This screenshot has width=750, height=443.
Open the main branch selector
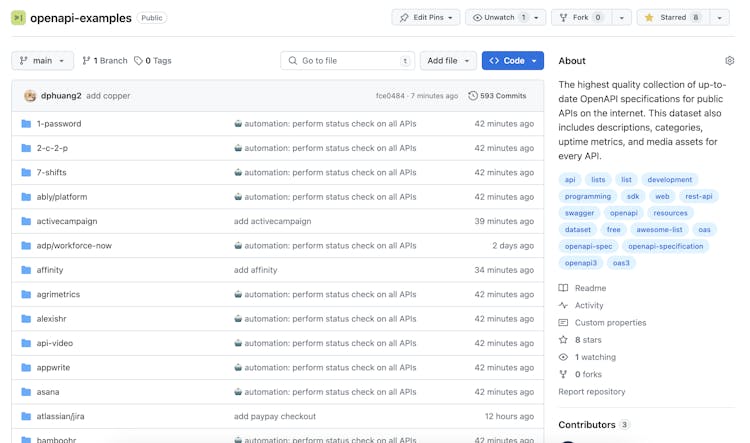click(x=43, y=61)
